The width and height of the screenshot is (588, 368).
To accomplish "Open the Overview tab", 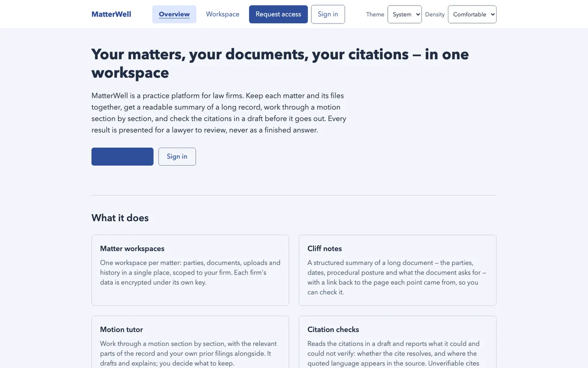I will (x=174, y=14).
